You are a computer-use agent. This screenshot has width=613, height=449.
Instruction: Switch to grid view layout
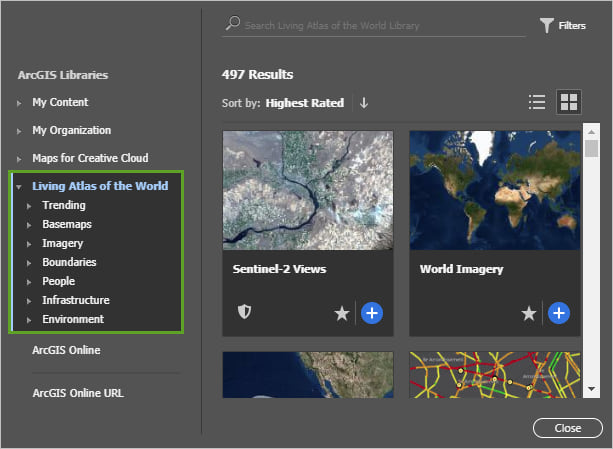click(x=568, y=102)
